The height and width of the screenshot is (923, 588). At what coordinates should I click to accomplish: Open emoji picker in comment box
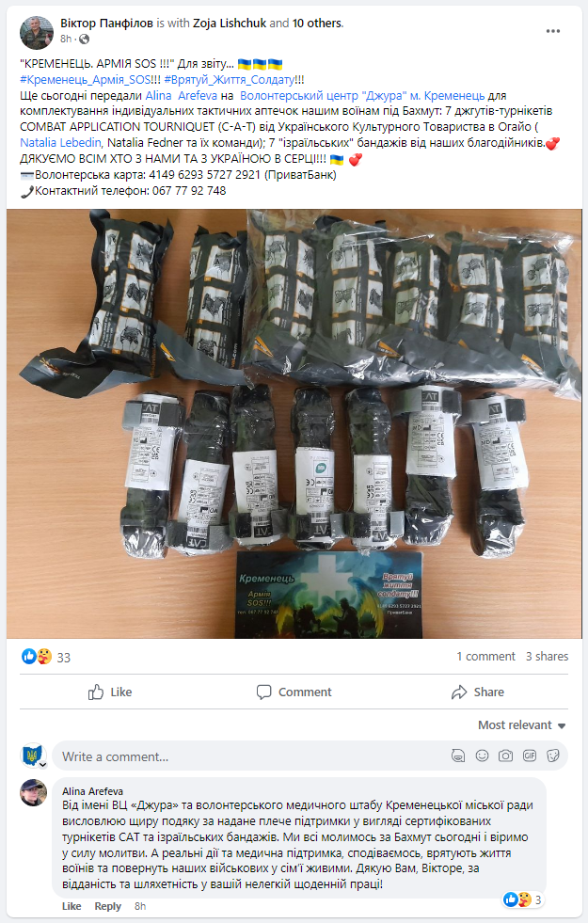(482, 756)
